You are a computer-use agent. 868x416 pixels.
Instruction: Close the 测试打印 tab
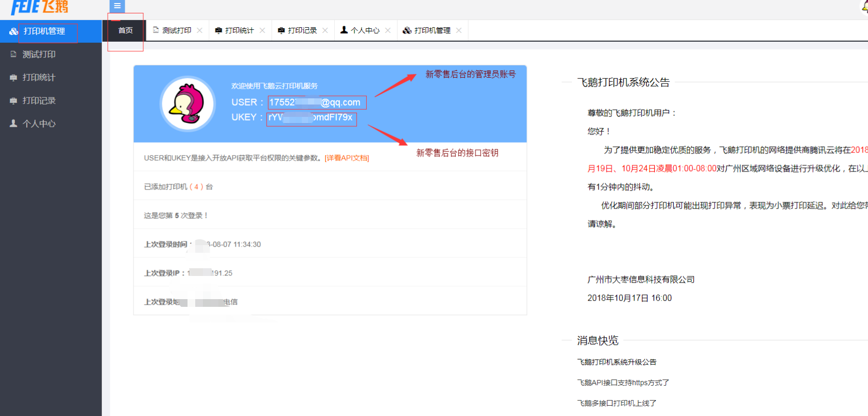click(200, 30)
